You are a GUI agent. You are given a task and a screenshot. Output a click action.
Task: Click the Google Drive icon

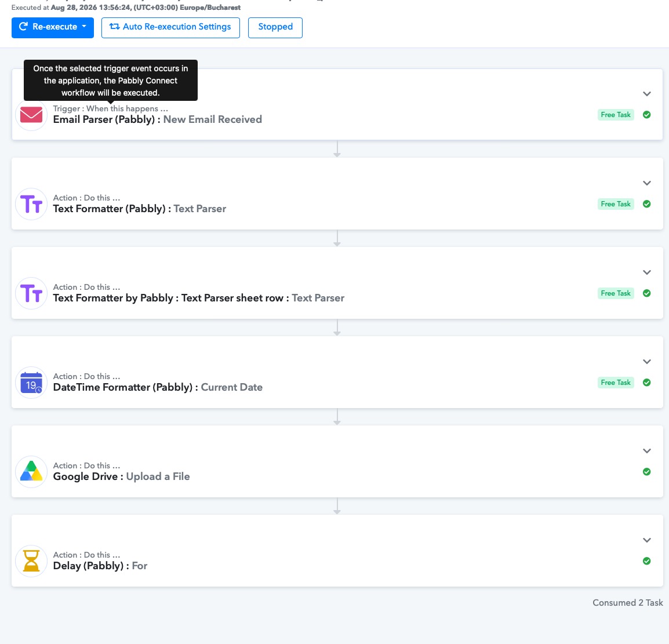[x=31, y=472]
